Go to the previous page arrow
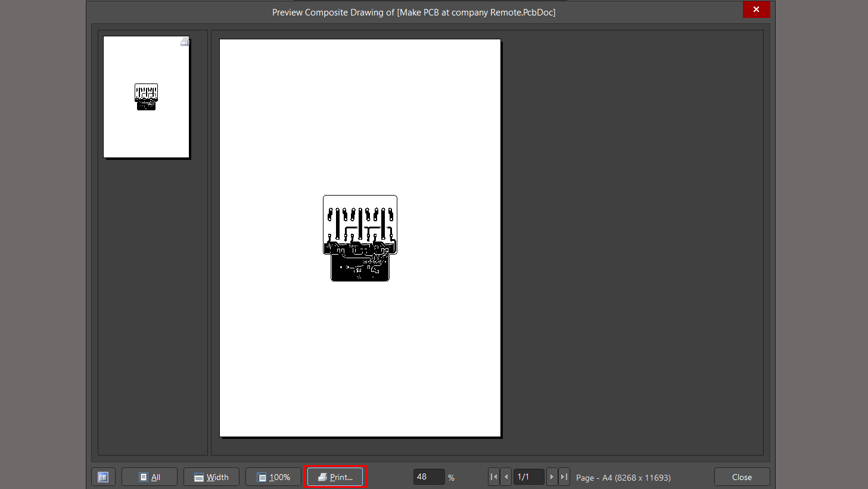 pos(506,477)
